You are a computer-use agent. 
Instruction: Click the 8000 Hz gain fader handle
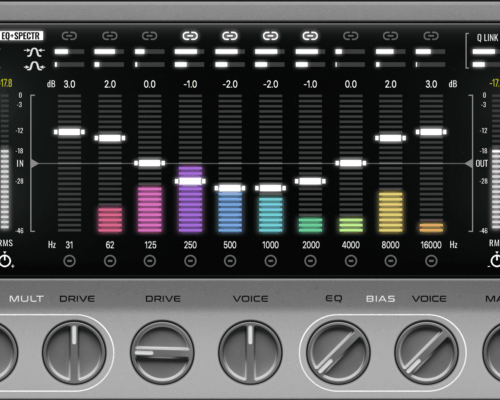click(391, 138)
